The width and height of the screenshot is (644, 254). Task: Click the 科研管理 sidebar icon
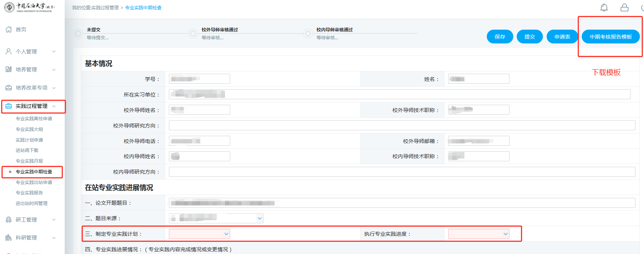[9, 238]
